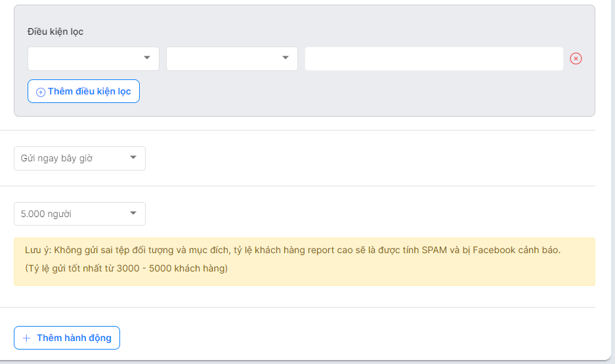Viewport: 615px width, 364px height.
Task: Open the 'Gửi ngay bây giờ' dropdown
Action: [x=79, y=158]
